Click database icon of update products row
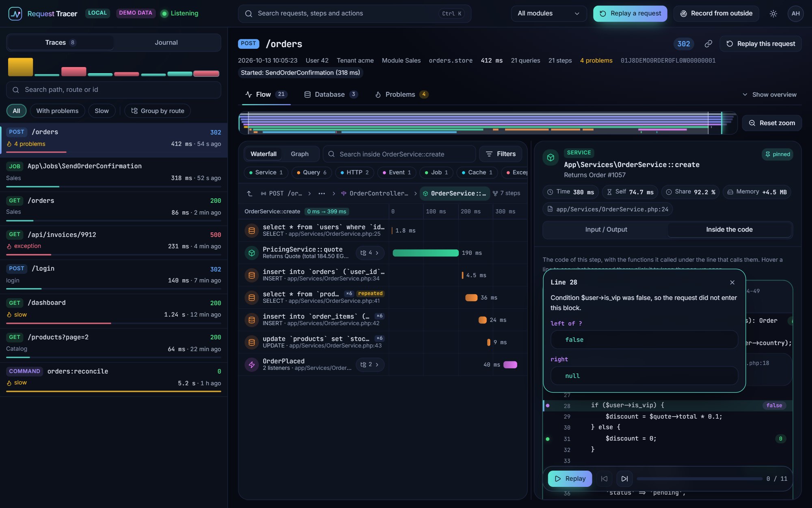 252,342
